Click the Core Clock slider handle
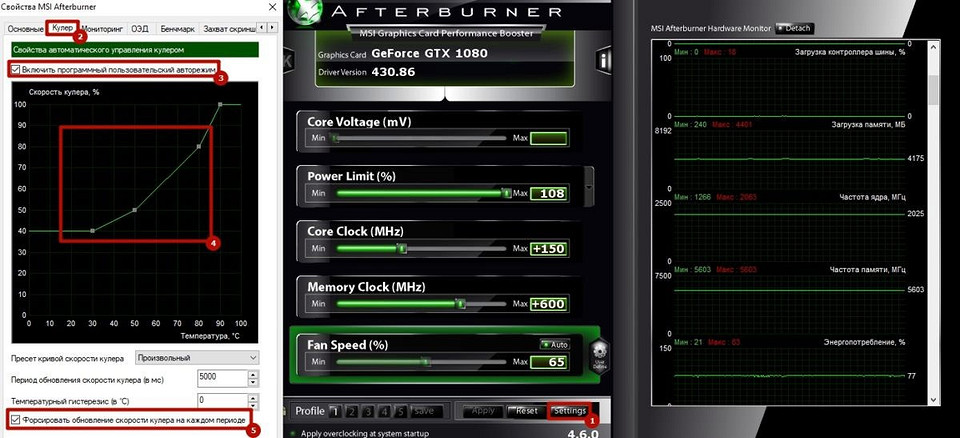Screen dimensions: 960x438 [x=401, y=247]
